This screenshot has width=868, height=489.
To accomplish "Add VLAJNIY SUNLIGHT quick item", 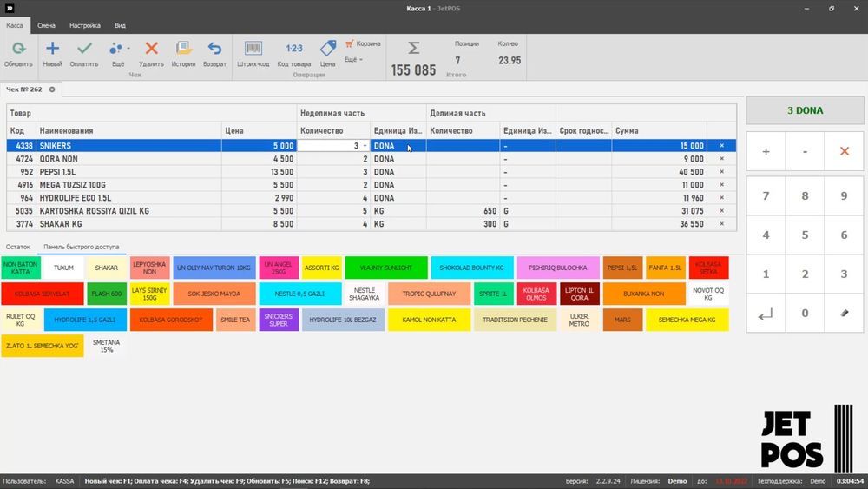I will [x=386, y=268].
